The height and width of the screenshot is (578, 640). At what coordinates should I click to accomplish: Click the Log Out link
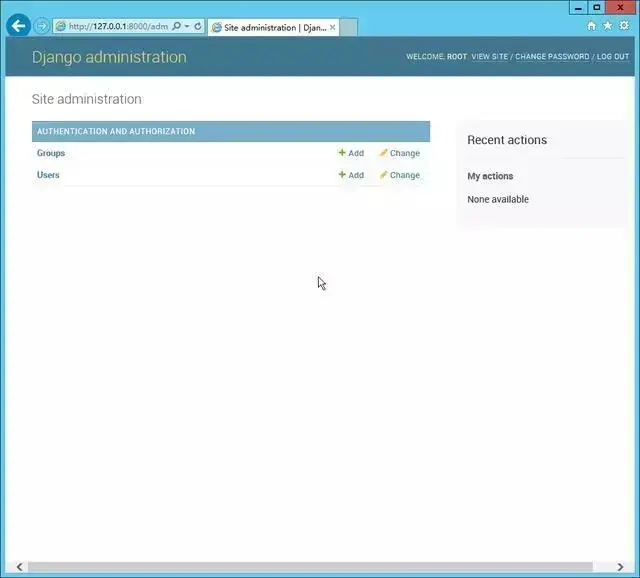pos(613,57)
